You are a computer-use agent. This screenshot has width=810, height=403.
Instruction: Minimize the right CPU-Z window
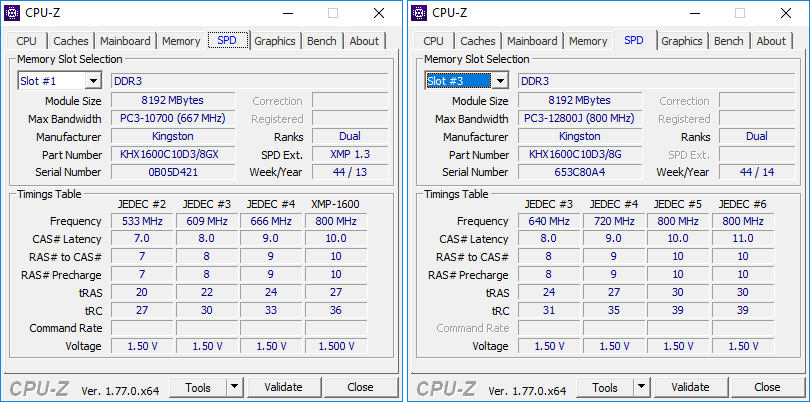694,13
